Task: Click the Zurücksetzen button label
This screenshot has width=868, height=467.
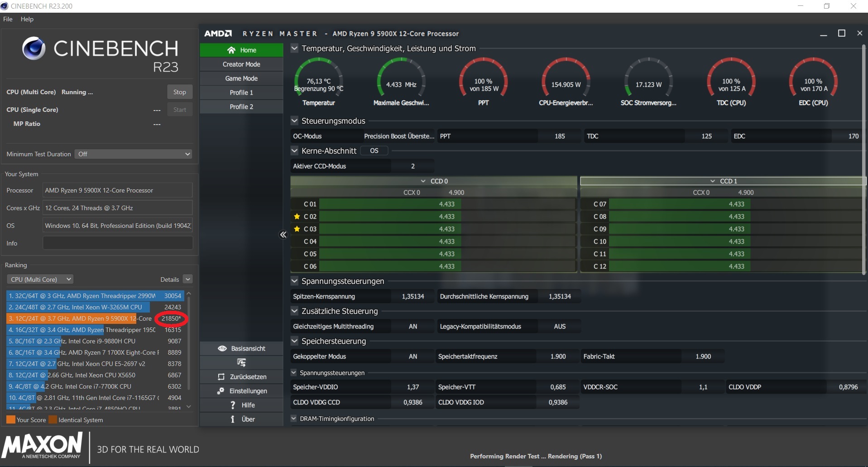Action: point(248,377)
